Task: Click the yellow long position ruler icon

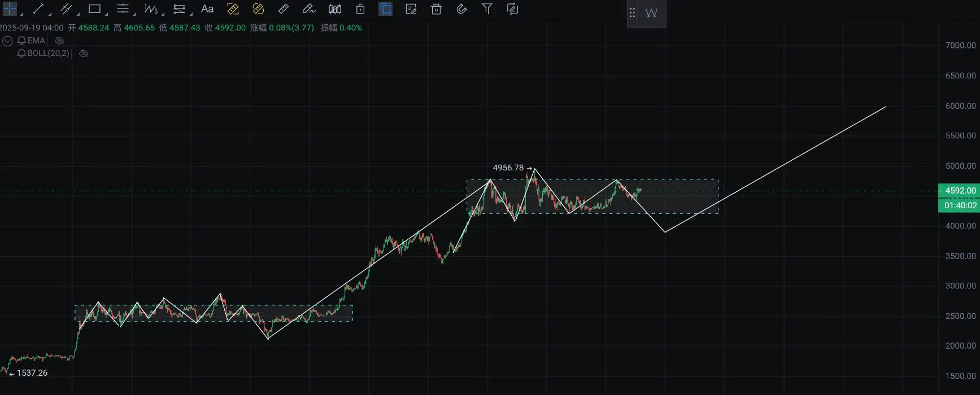Action: click(x=233, y=8)
